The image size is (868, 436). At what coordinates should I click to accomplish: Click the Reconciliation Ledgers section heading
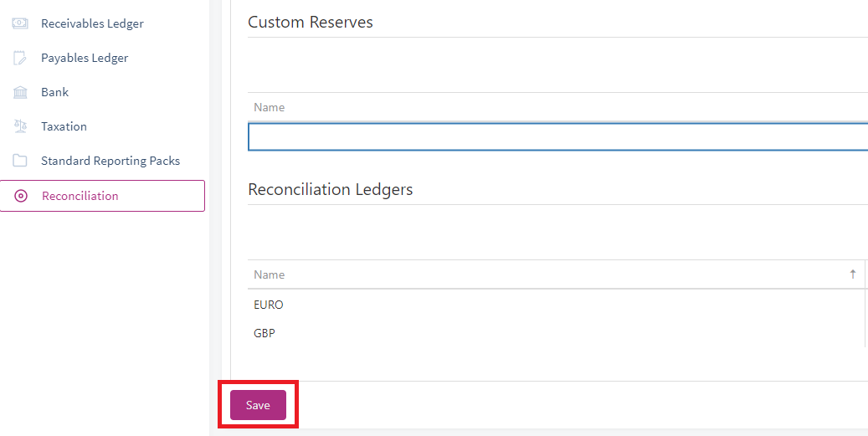(x=331, y=189)
